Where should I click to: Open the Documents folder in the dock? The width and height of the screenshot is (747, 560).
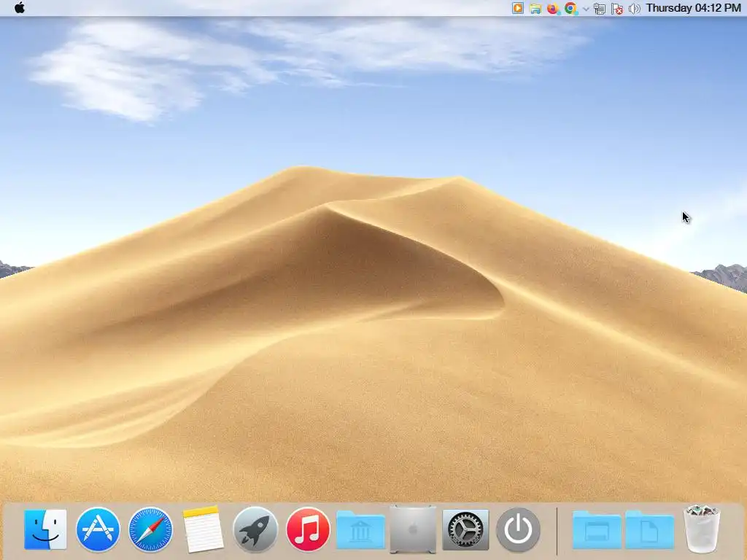pos(649,529)
